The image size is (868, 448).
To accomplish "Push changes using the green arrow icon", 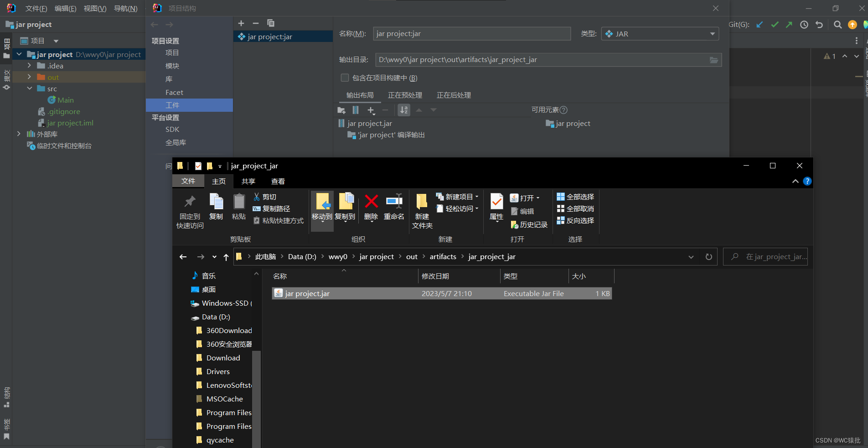I will (x=789, y=25).
